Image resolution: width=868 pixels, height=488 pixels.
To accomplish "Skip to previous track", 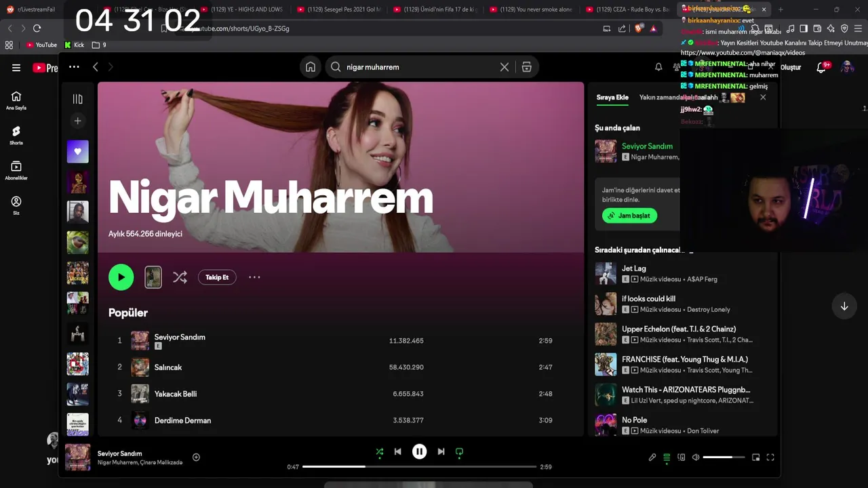I will (398, 451).
